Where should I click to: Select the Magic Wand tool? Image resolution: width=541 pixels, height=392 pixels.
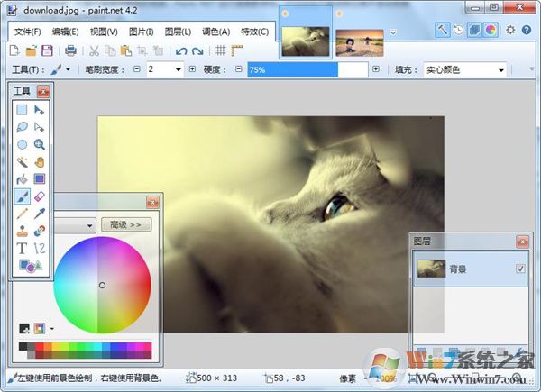pyautogui.click(x=22, y=161)
